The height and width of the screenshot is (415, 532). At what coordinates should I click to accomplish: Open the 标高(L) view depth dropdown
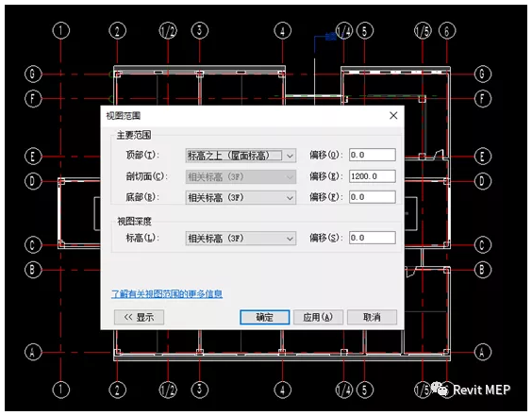tap(241, 239)
